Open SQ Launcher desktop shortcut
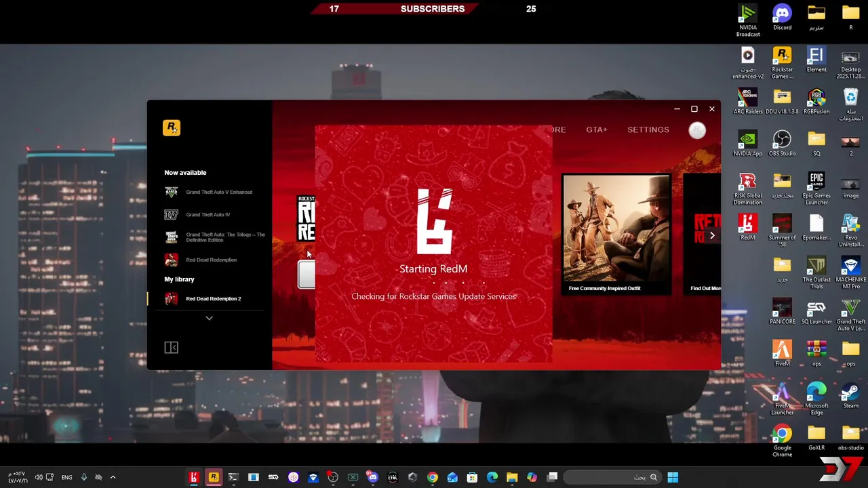The height and width of the screenshot is (488, 868). point(816,311)
